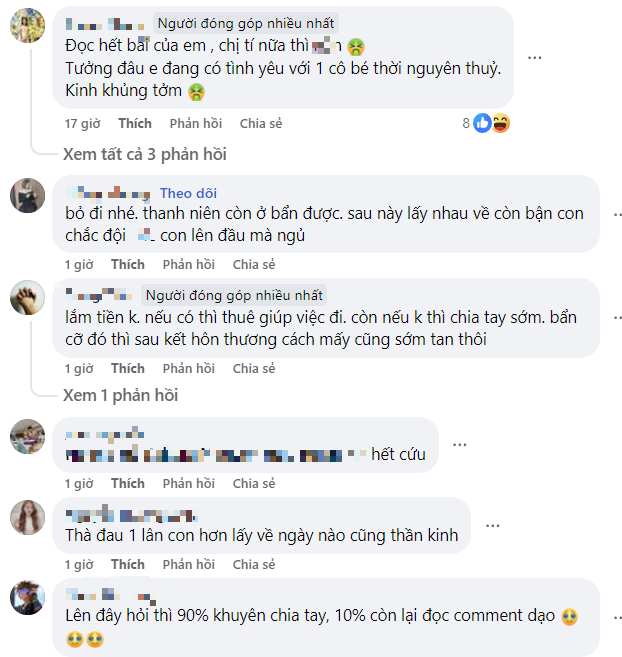Expand 'Xem tất cả 3 phản hồi'
The width and height of the screenshot is (622, 657).
tap(145, 154)
